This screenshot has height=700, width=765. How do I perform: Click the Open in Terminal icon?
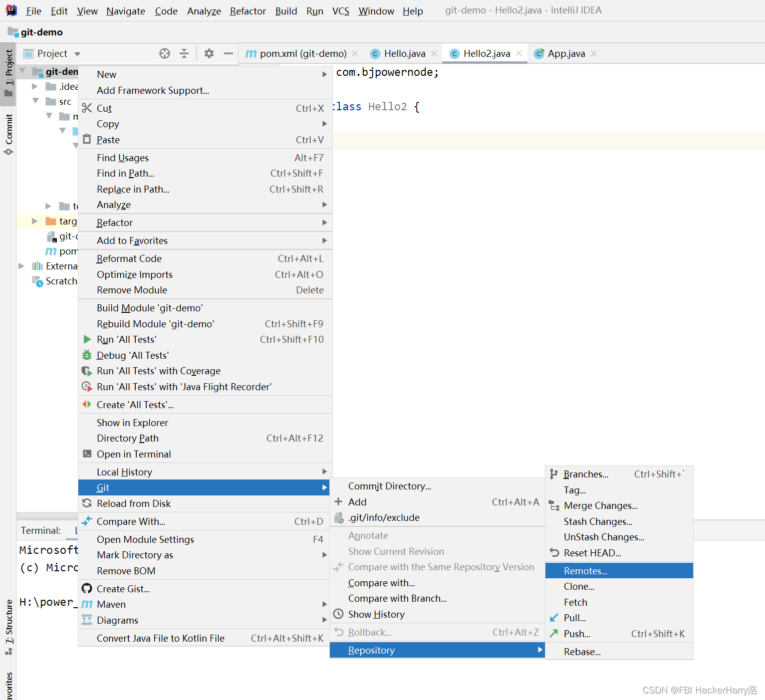coord(87,454)
